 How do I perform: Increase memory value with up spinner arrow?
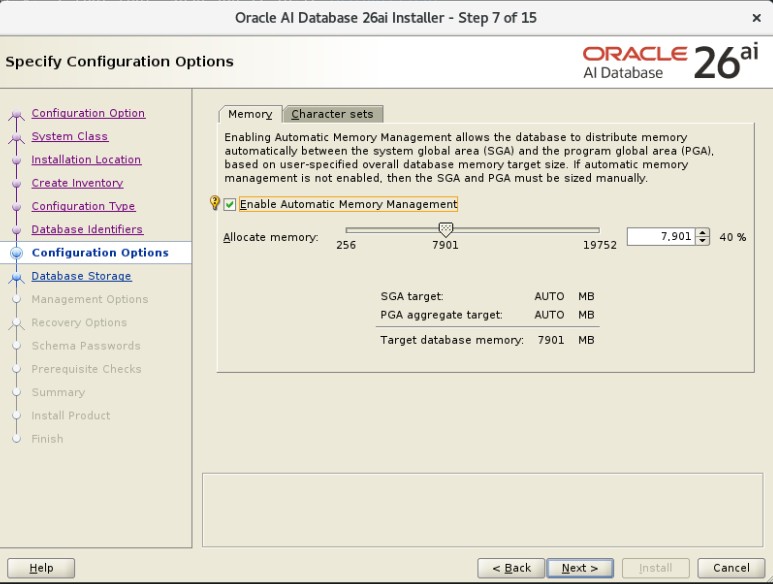pos(703,233)
